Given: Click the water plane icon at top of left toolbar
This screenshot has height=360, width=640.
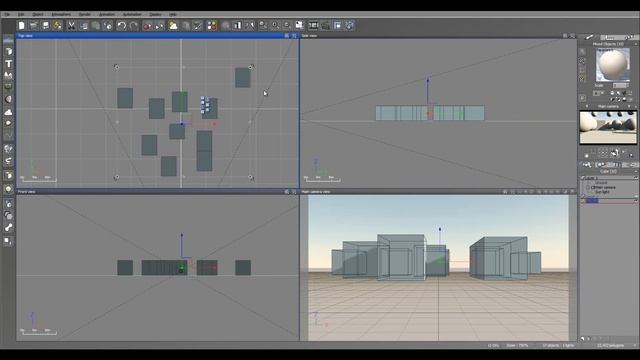Looking at the screenshot, I should click(8, 40).
